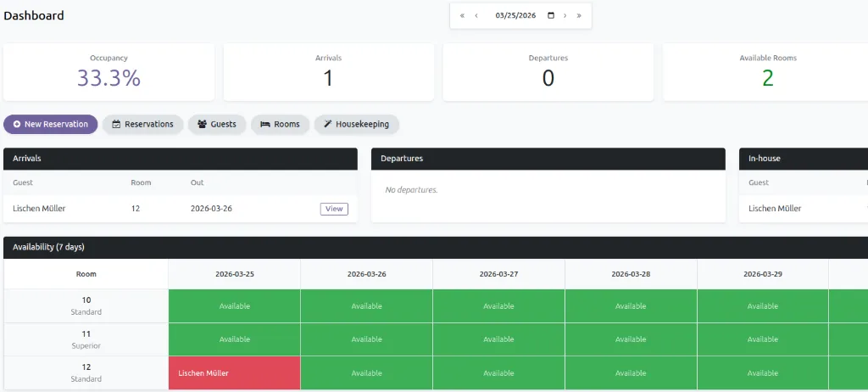Viewport: 868px width, 392px height.
Task: Click Room 11 Available cell for 2026-03-25
Action: click(x=235, y=339)
